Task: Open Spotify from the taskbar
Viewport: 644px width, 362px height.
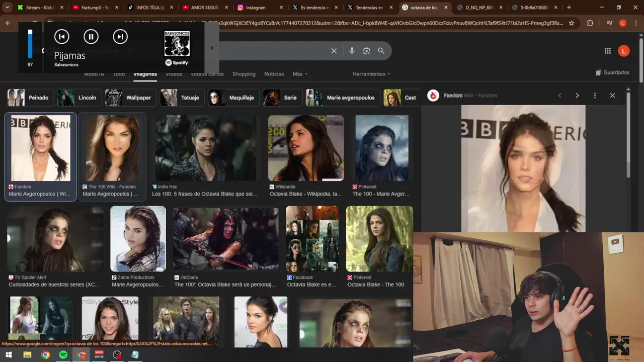Action: click(x=63, y=355)
